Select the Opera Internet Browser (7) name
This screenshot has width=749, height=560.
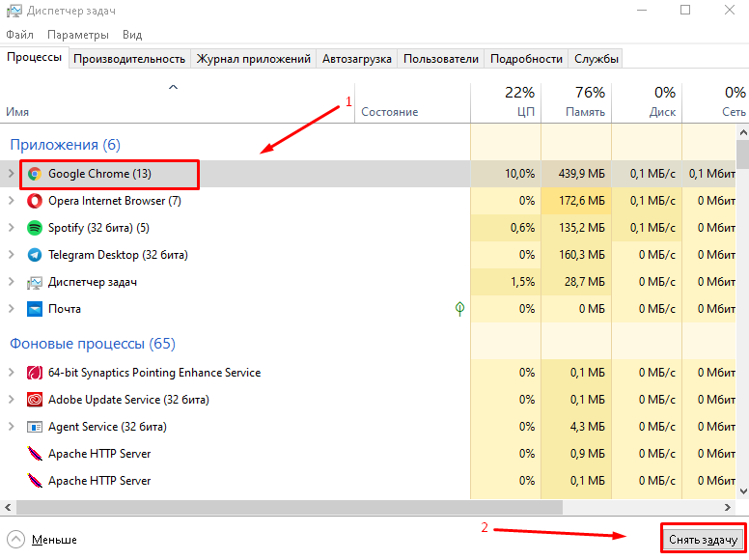(115, 201)
